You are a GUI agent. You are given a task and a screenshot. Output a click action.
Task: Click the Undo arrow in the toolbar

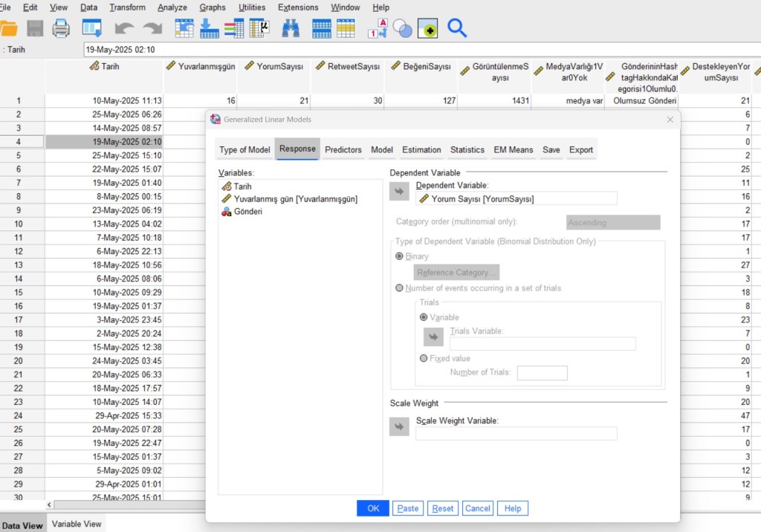tap(123, 28)
